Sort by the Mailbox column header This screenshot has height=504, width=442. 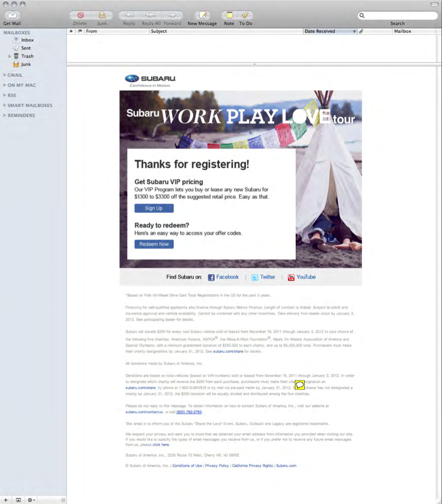coord(414,31)
